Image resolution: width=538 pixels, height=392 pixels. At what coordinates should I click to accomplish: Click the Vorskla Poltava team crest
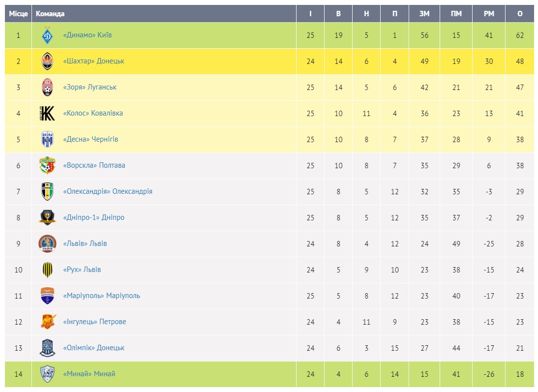tap(48, 166)
